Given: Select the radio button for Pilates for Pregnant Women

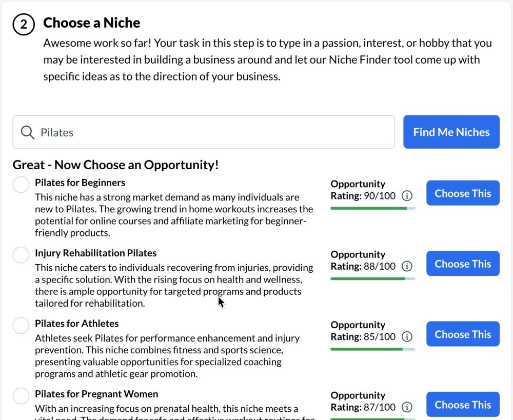Looking at the screenshot, I should (21, 395).
